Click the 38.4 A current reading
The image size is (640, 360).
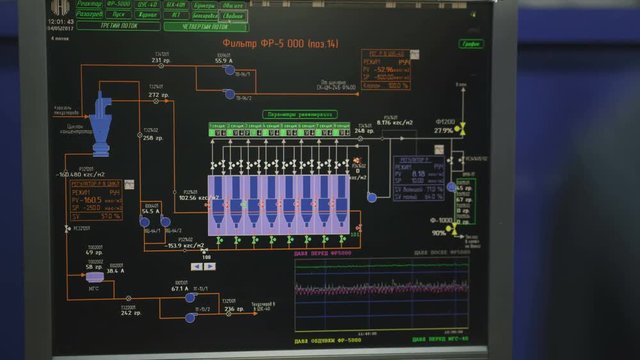[x=116, y=271]
